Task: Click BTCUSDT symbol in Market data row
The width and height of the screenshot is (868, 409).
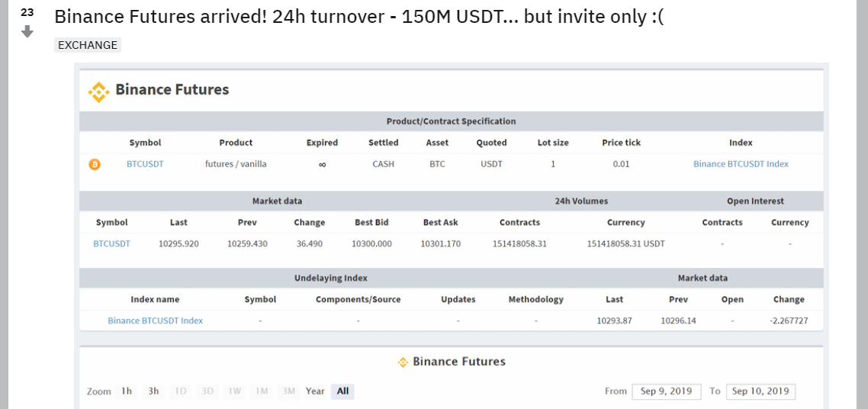Action: tap(111, 244)
